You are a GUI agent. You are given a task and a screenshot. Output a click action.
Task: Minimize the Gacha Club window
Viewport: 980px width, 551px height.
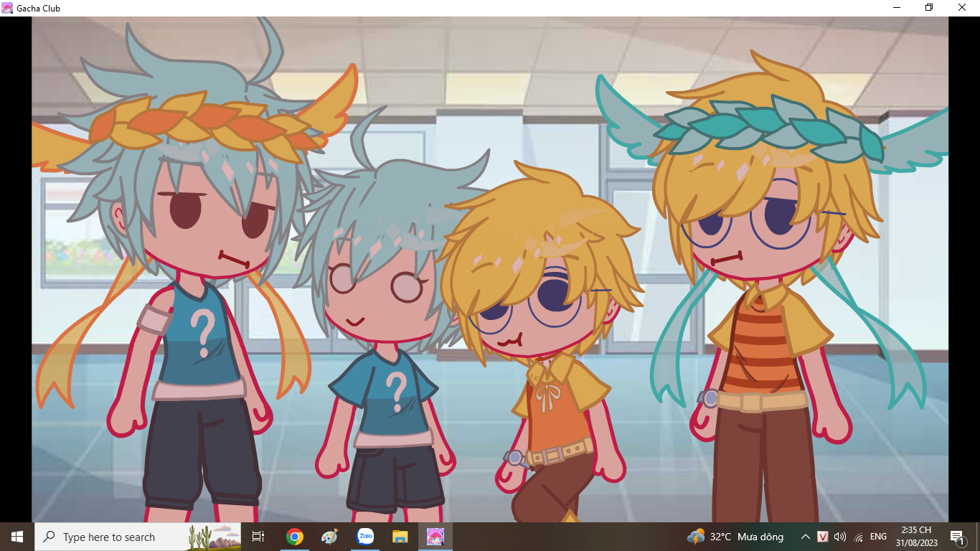[x=897, y=8]
